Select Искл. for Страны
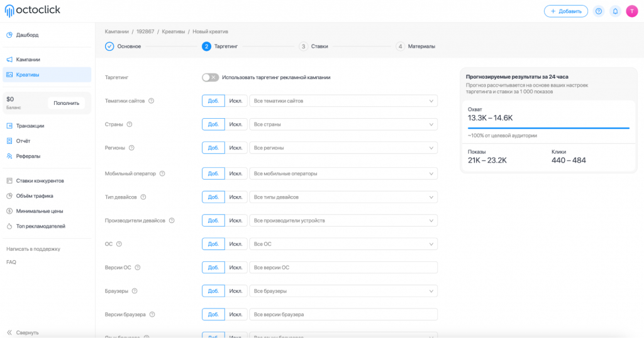 236,124
